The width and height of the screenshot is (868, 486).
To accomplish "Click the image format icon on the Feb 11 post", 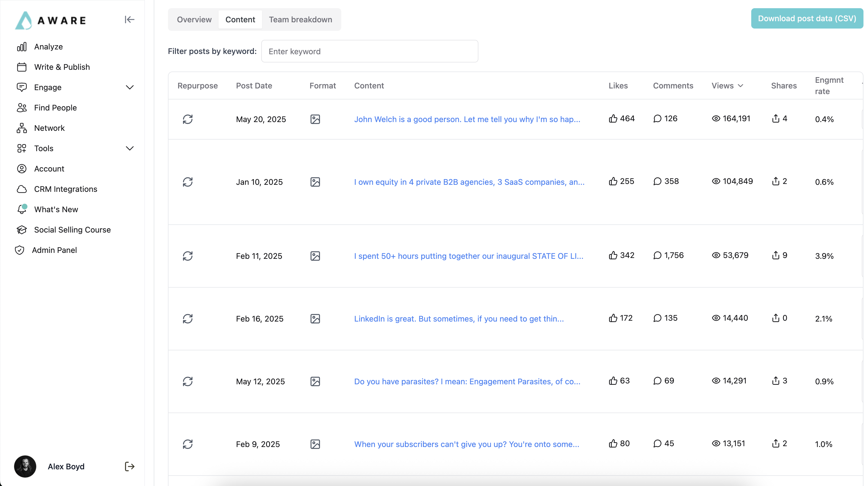I will pyautogui.click(x=315, y=256).
